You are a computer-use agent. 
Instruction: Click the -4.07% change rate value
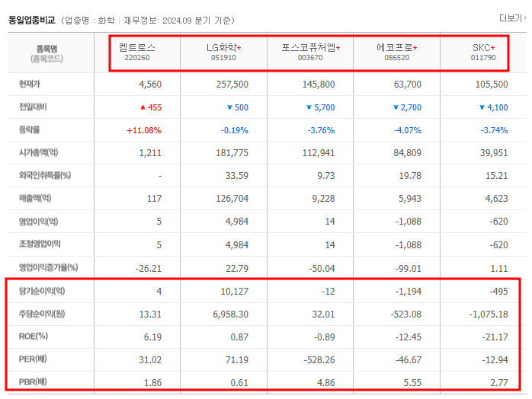tap(408, 130)
